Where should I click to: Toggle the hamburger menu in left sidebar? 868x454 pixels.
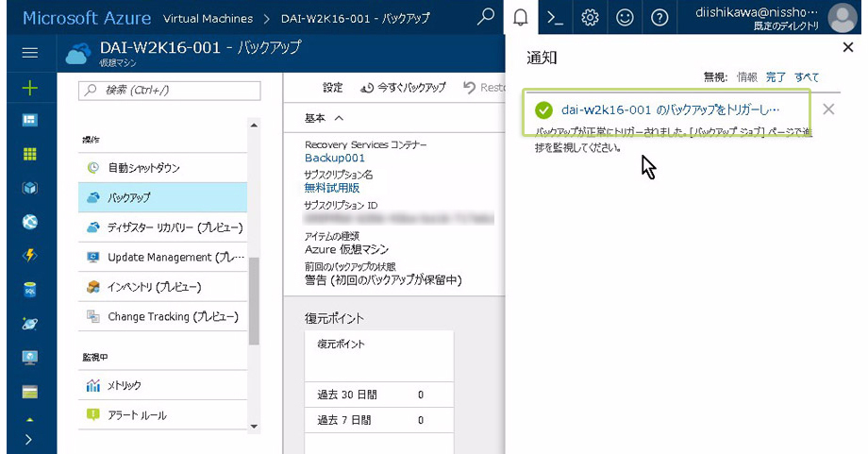coord(30,54)
